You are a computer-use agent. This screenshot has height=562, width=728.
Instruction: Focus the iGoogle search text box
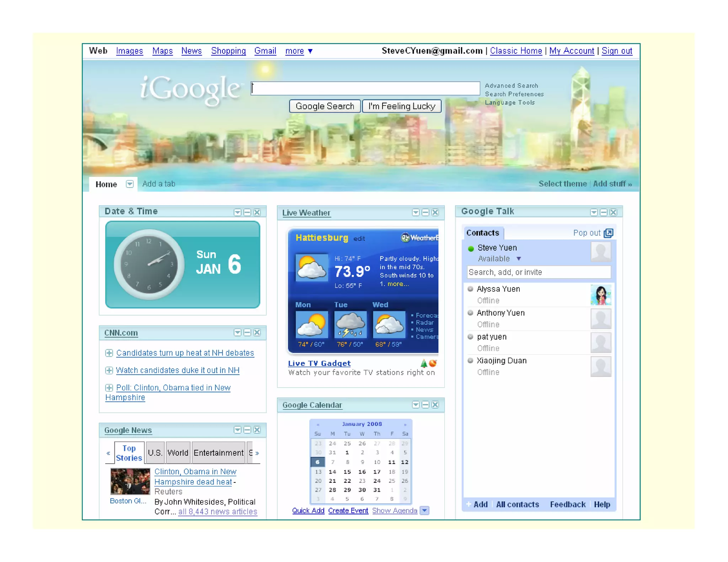[x=365, y=88]
